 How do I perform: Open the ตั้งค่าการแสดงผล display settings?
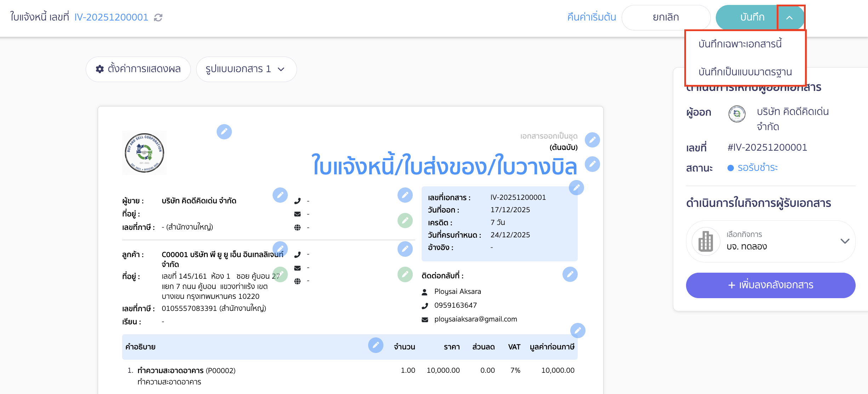click(138, 69)
